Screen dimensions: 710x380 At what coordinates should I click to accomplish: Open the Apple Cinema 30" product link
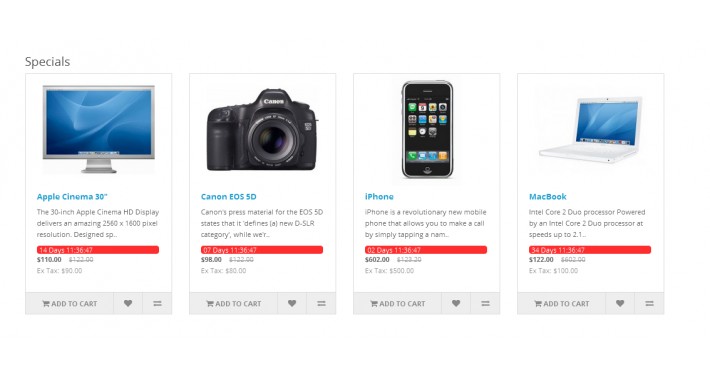click(x=72, y=197)
